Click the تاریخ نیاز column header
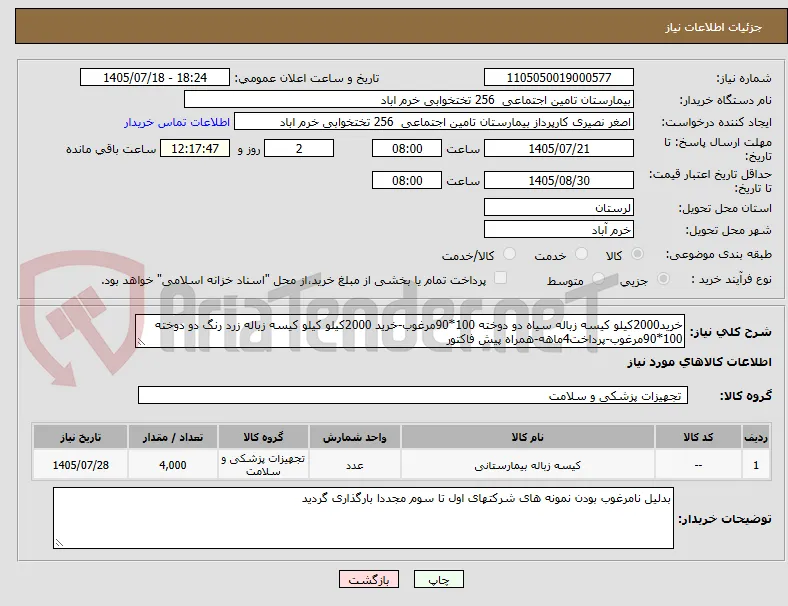Viewport: 788px width, 606px height. coord(80,437)
